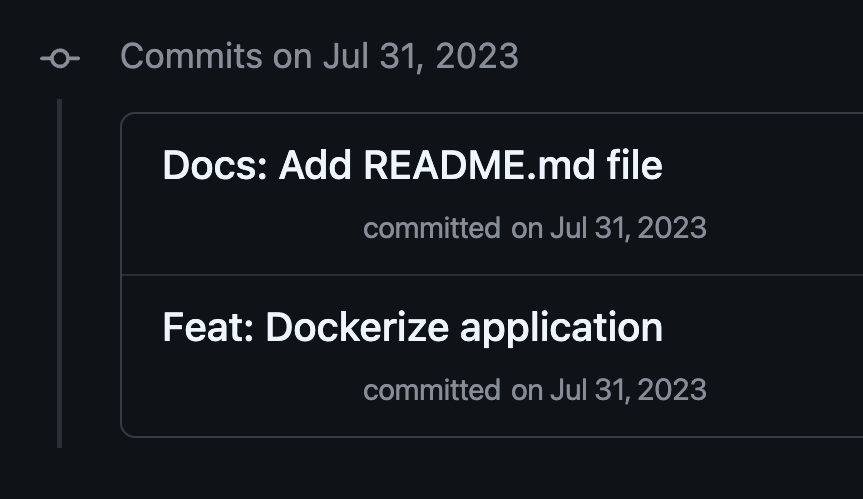Viewport: 863px width, 499px height.
Task: Click the word "file" in first commit title
Action: (x=634, y=165)
